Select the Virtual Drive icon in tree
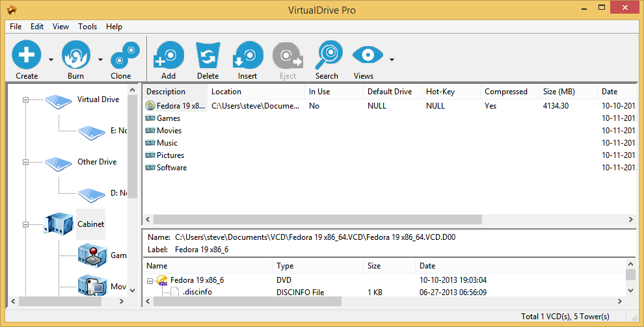This screenshot has height=327, width=644. coord(59,101)
